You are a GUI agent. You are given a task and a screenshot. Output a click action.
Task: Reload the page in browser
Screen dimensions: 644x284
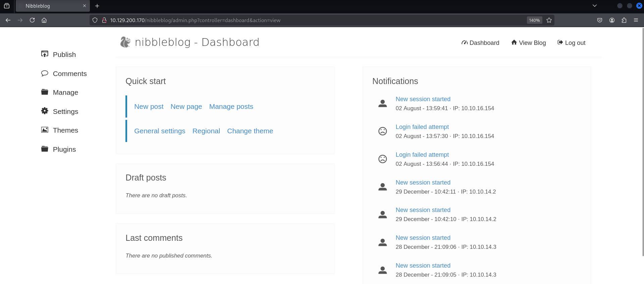(32, 20)
